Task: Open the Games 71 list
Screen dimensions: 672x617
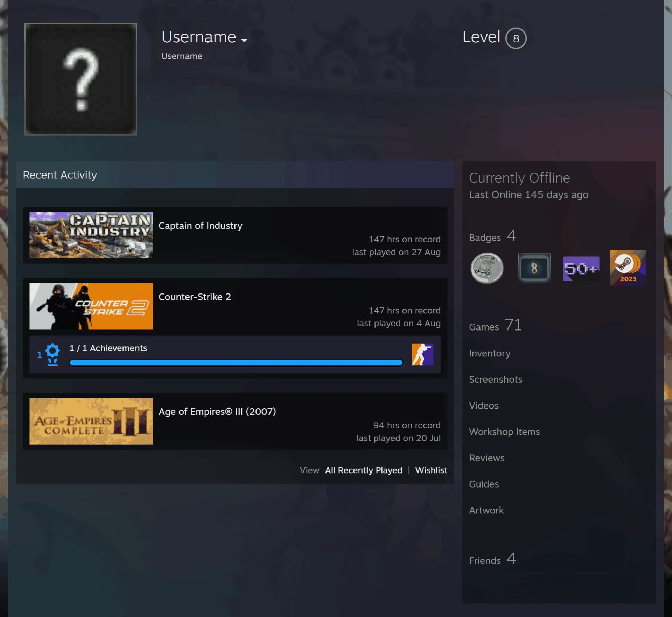Action: pos(495,325)
